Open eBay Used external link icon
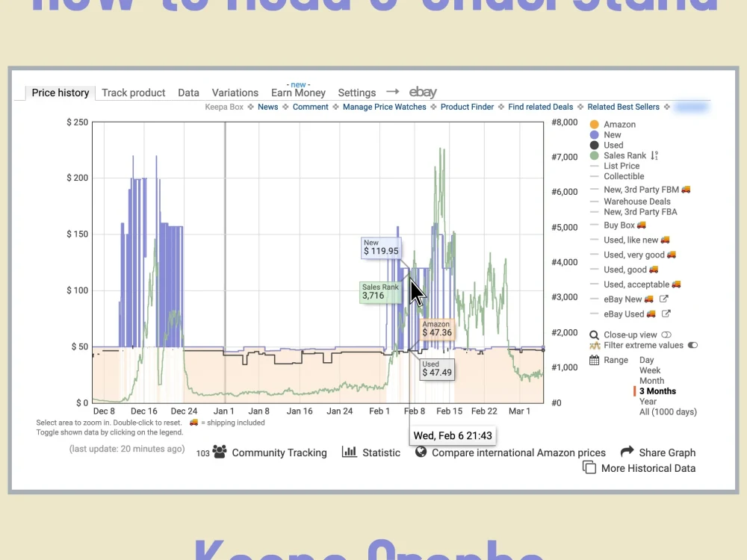The image size is (747, 560). [666, 314]
